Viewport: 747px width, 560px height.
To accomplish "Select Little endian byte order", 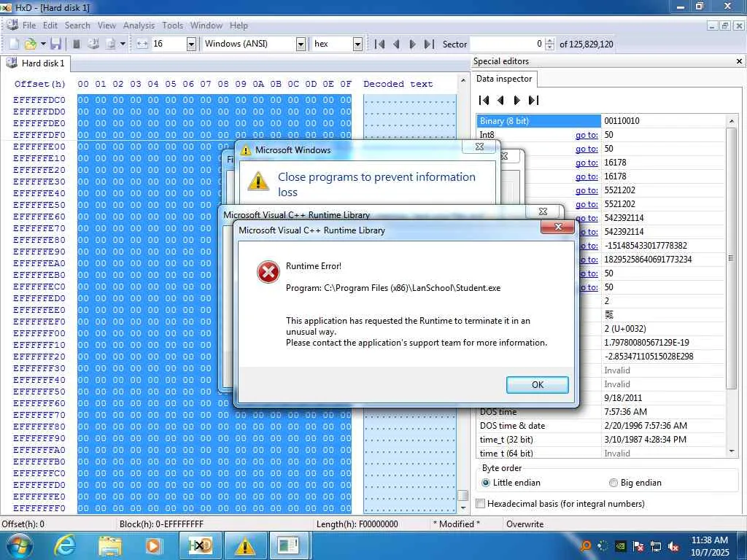I will coord(511,483).
